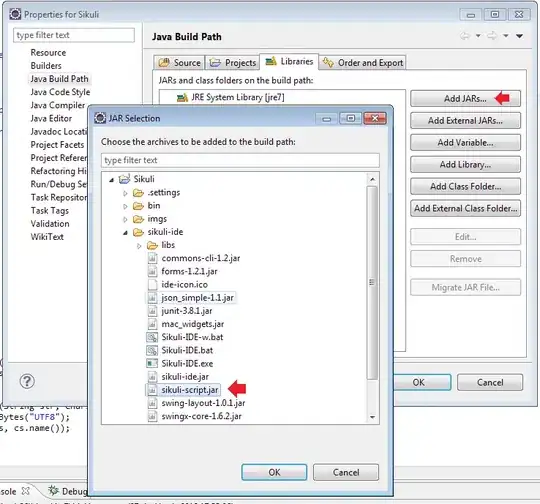Switch to the Source tab

[x=179, y=63]
